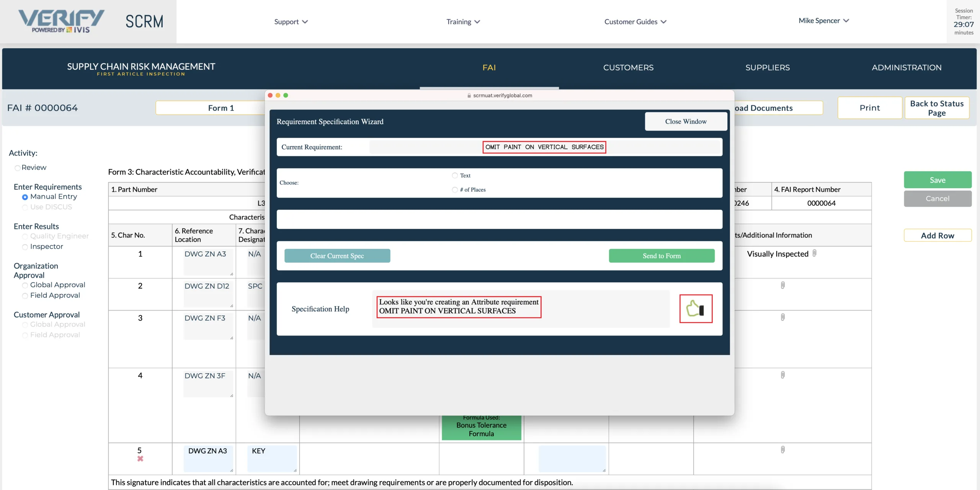980x490 pixels.
Task: Click the Close Window button
Action: pyautogui.click(x=686, y=121)
